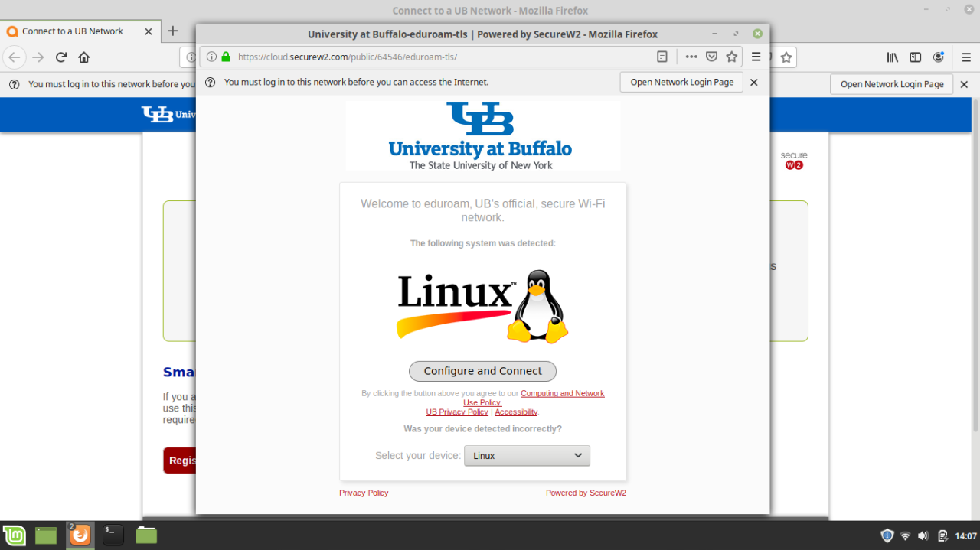Open the Computing and Network Use Policy link
The width and height of the screenshot is (980, 550).
(562, 393)
